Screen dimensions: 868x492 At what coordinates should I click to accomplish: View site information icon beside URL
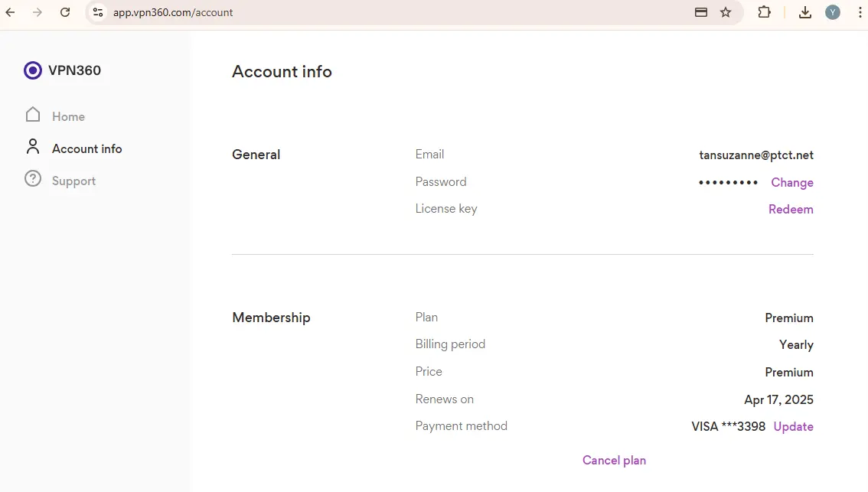pyautogui.click(x=98, y=12)
